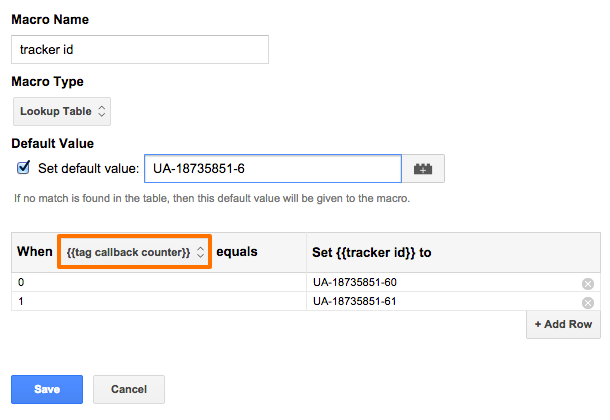
Task: Select the condition cell containing 0
Action: (158, 283)
